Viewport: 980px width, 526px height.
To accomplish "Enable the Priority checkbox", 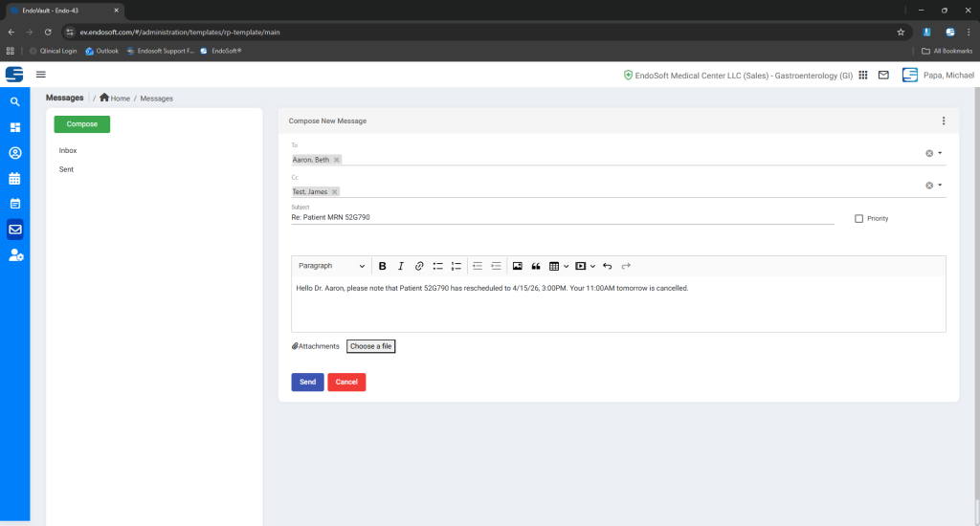I will point(858,218).
